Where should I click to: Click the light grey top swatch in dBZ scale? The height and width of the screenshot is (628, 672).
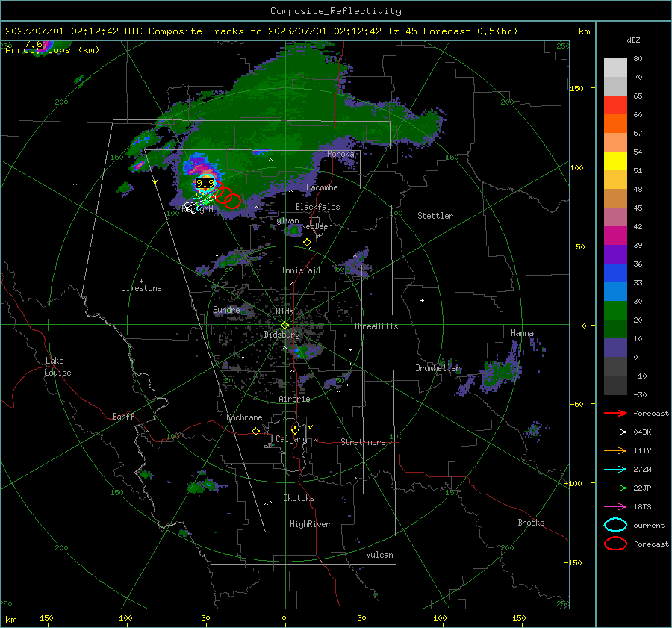[615, 68]
